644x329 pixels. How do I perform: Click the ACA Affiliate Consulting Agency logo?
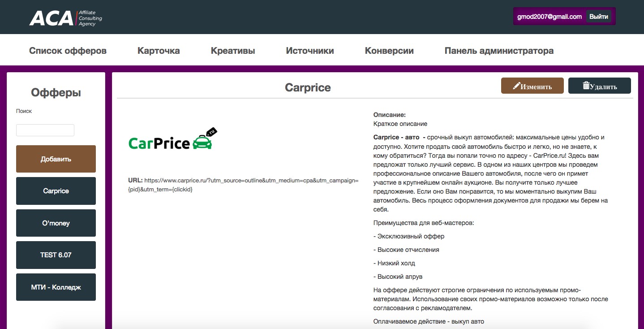point(65,18)
